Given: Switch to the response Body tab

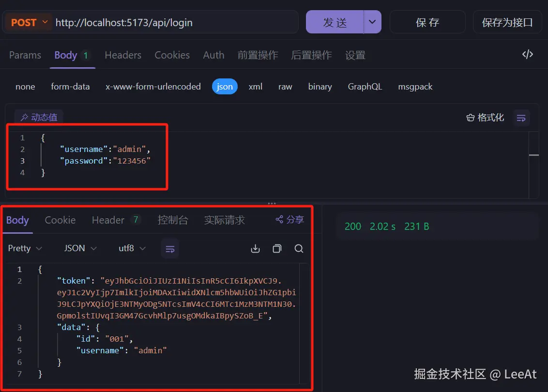Looking at the screenshot, I should click(17, 220).
